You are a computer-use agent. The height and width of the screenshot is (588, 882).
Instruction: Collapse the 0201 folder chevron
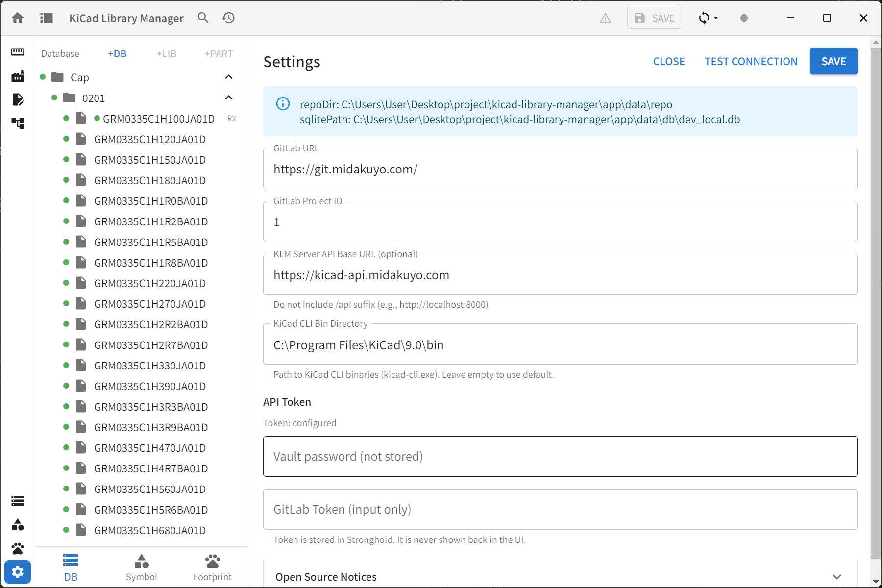[x=228, y=98]
